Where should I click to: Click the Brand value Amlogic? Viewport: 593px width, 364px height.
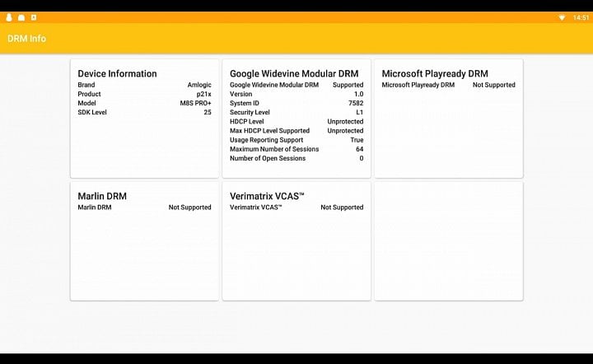click(x=199, y=85)
